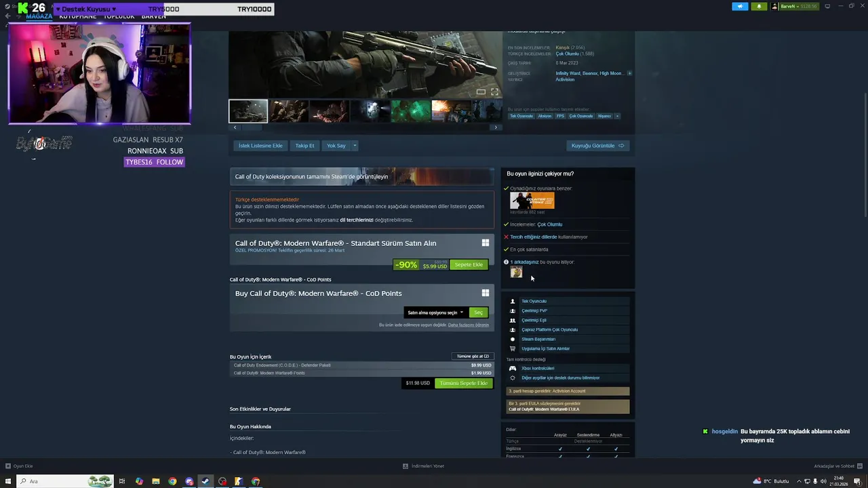This screenshot has width=868, height=488.
Task: Open Satın alma opsiyonu seçin dropdown
Action: pyautogui.click(x=435, y=312)
